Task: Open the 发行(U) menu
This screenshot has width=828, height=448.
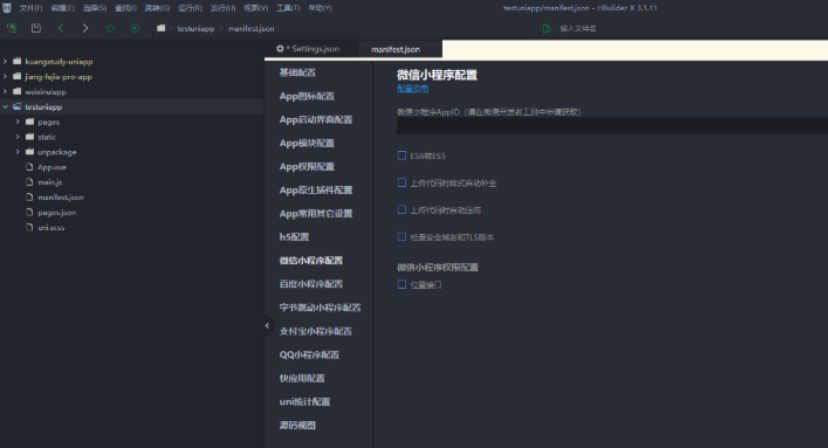Action: pos(223,8)
